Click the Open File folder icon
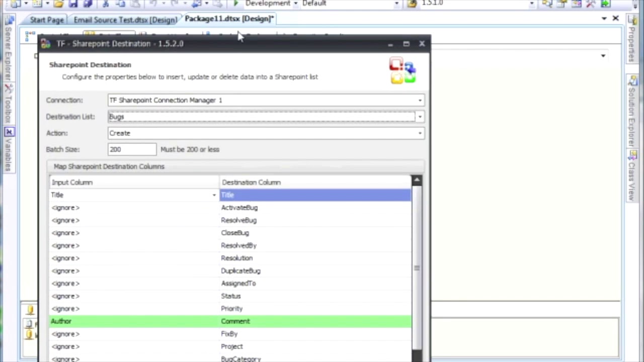This screenshot has width=644, height=362. click(59, 4)
